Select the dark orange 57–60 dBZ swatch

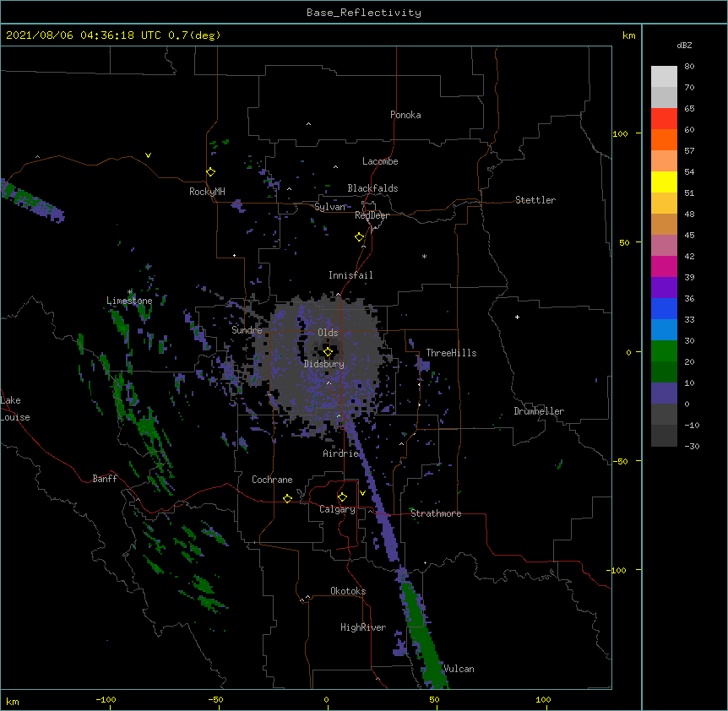point(664,139)
